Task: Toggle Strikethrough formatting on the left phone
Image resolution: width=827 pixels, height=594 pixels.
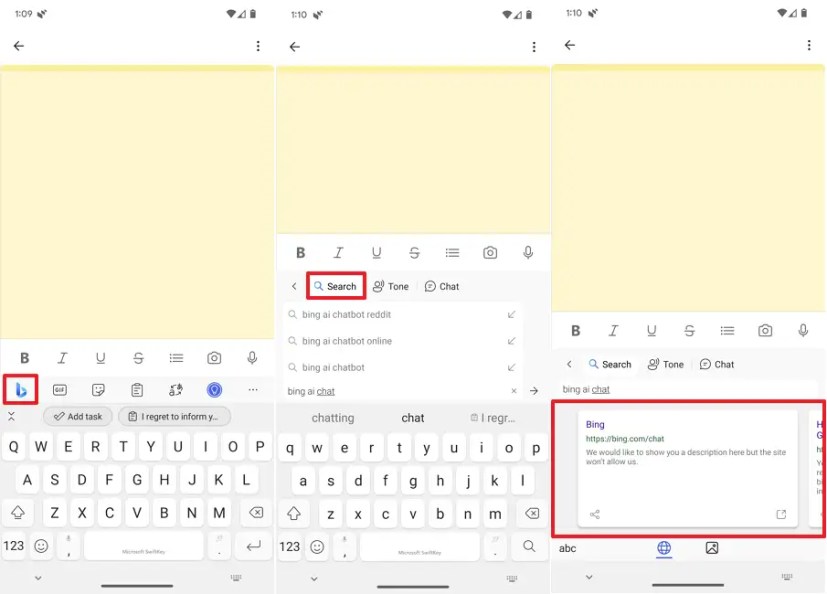Action: (138, 358)
